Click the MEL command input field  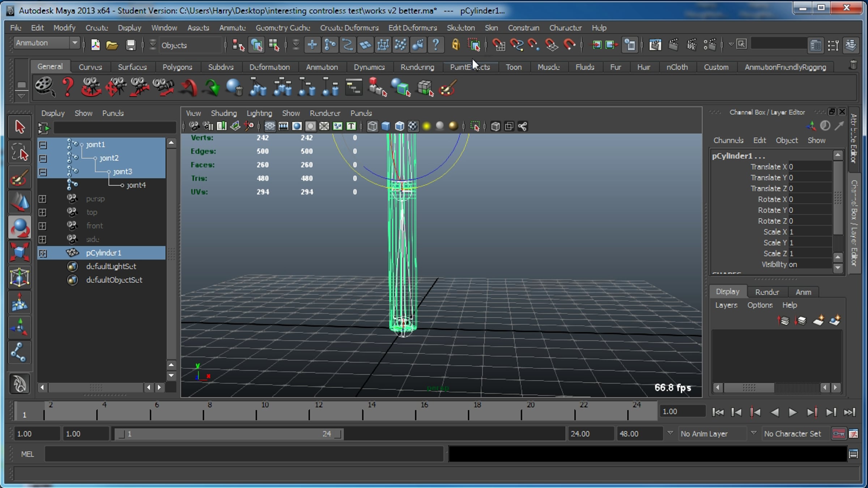tap(244, 454)
